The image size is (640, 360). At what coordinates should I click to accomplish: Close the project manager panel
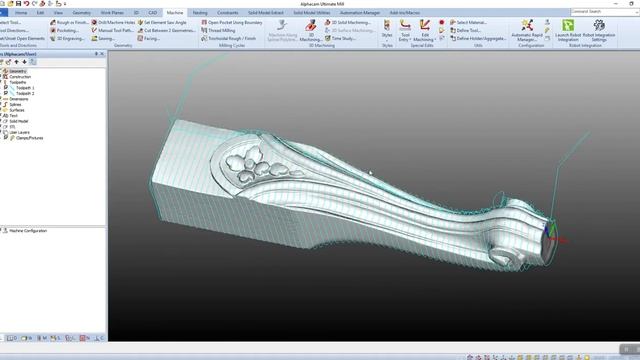(x=102, y=54)
